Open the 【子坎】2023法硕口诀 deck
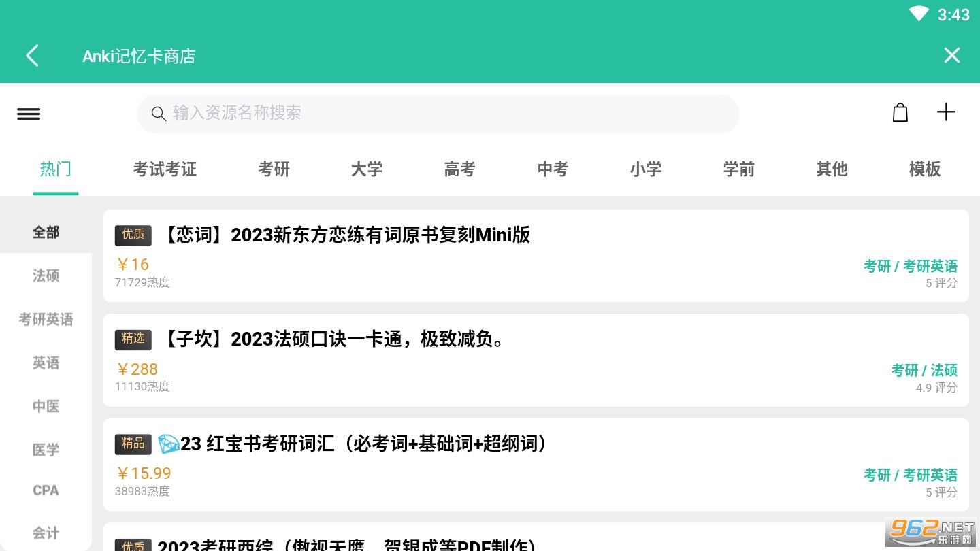Image resolution: width=980 pixels, height=551 pixels. tap(335, 339)
